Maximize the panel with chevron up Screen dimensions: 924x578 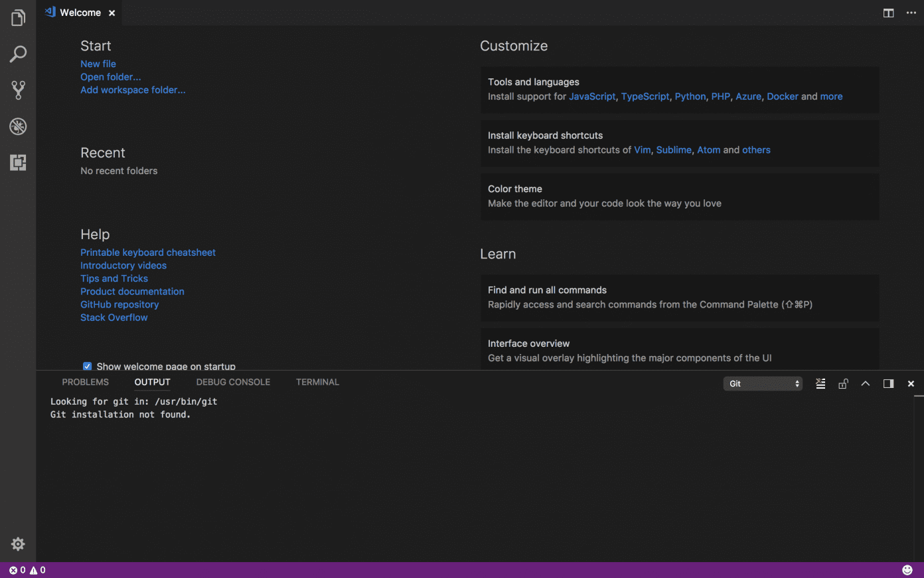(x=866, y=383)
